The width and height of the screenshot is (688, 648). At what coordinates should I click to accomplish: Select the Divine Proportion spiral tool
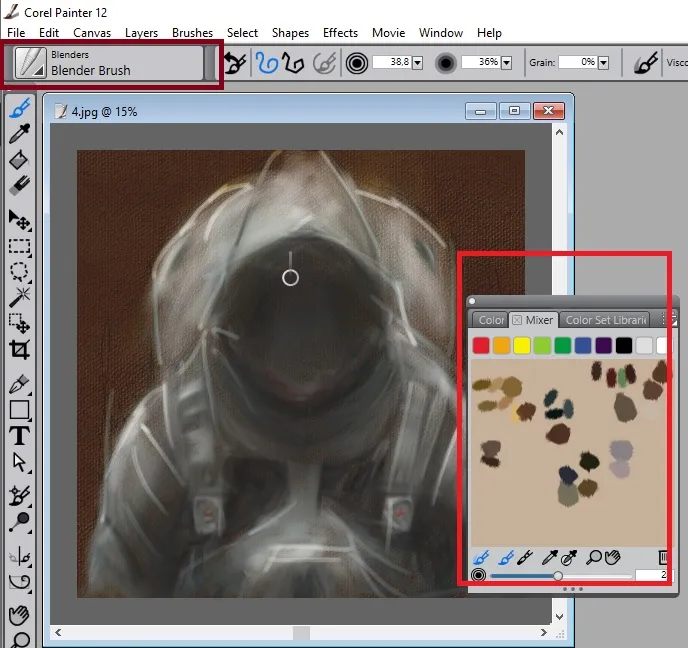(19, 583)
